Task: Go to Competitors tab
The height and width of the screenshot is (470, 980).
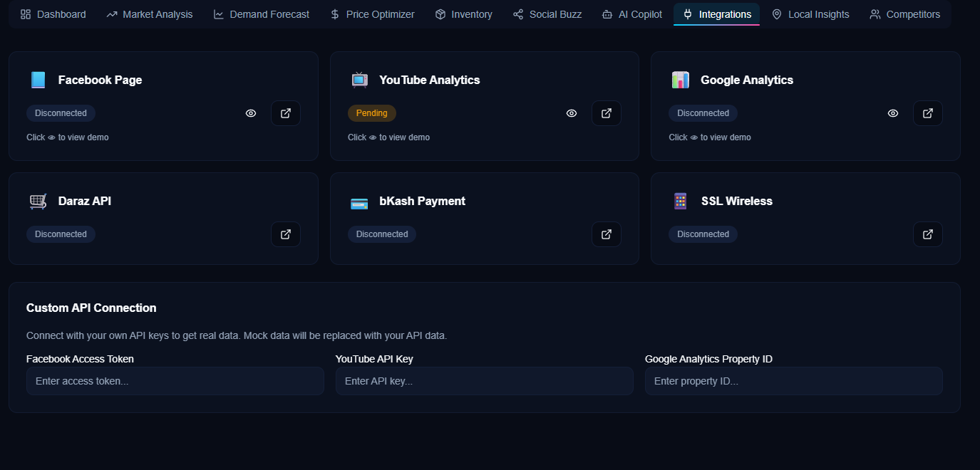Action: (904, 14)
